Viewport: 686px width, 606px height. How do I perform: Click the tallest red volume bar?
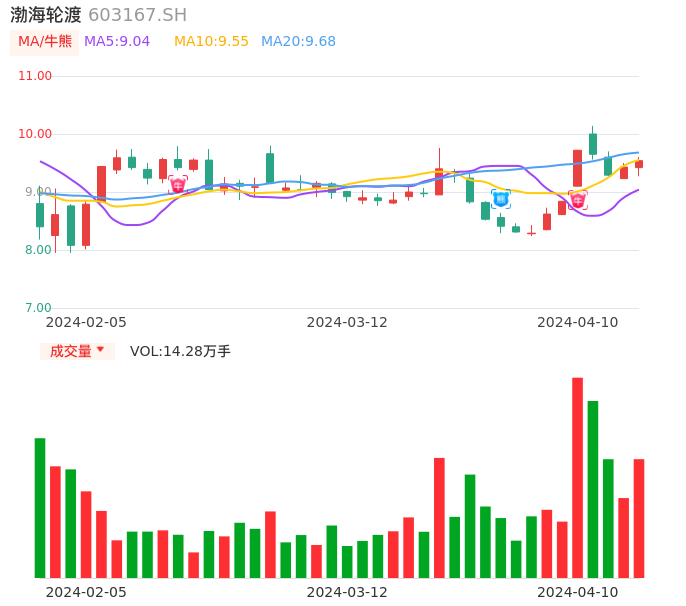577,478
